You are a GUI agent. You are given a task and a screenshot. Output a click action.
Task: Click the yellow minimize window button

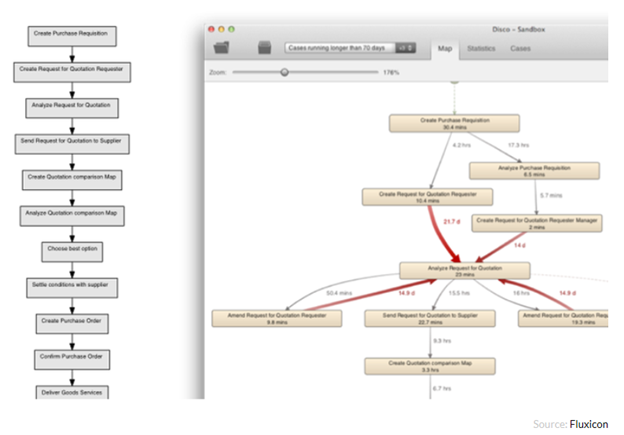(x=221, y=29)
